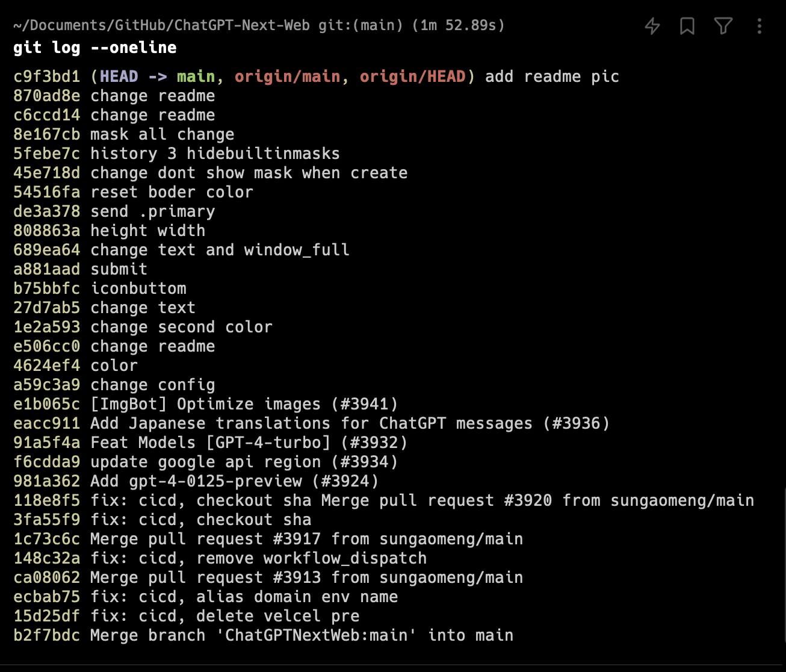Select commit hash c9f3bd1
Screen dimensions: 786x672
tap(46, 76)
